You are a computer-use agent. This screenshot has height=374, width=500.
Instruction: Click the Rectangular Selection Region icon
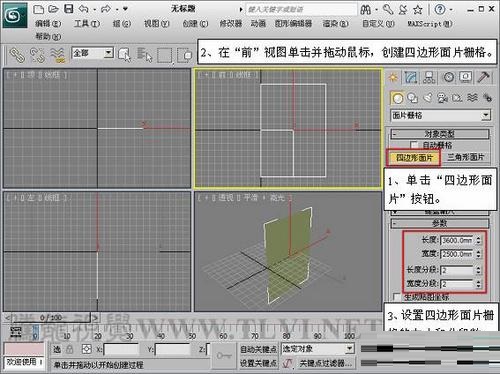pos(165,55)
